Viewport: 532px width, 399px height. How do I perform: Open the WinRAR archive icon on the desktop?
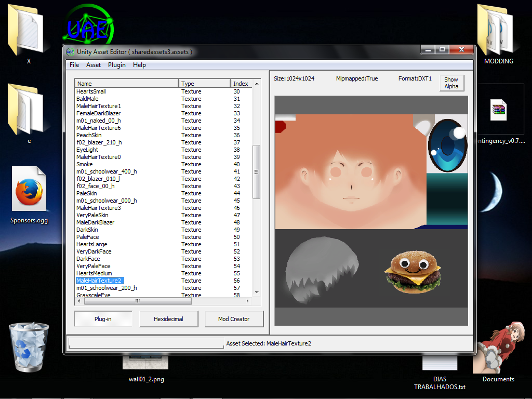pyautogui.click(x=498, y=110)
